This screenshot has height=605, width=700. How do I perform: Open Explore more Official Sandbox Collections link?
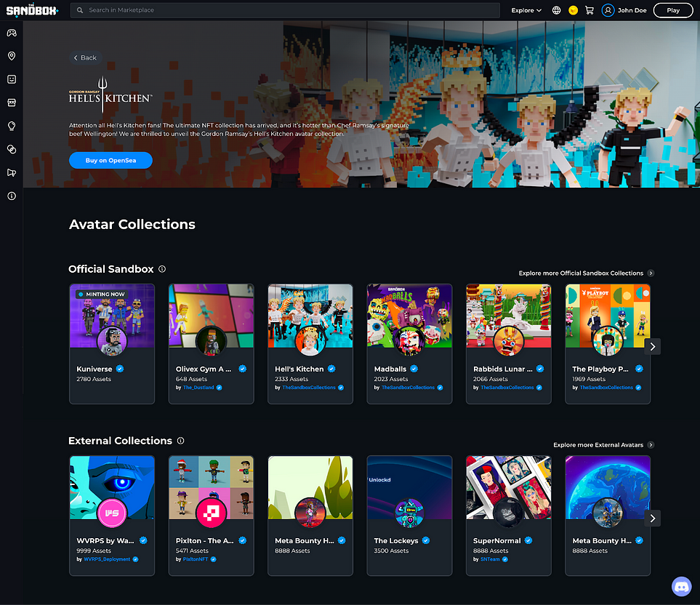coord(581,273)
